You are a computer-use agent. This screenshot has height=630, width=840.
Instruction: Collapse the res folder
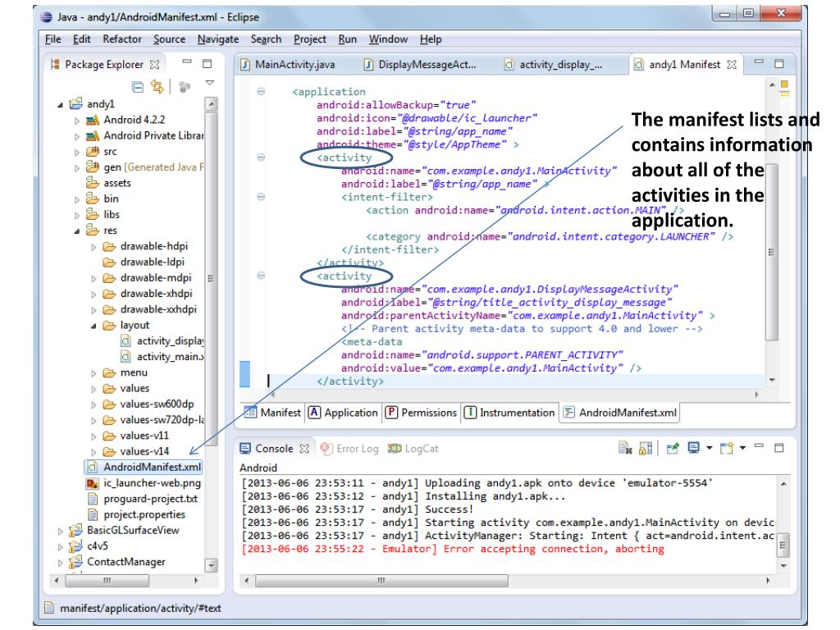76,231
